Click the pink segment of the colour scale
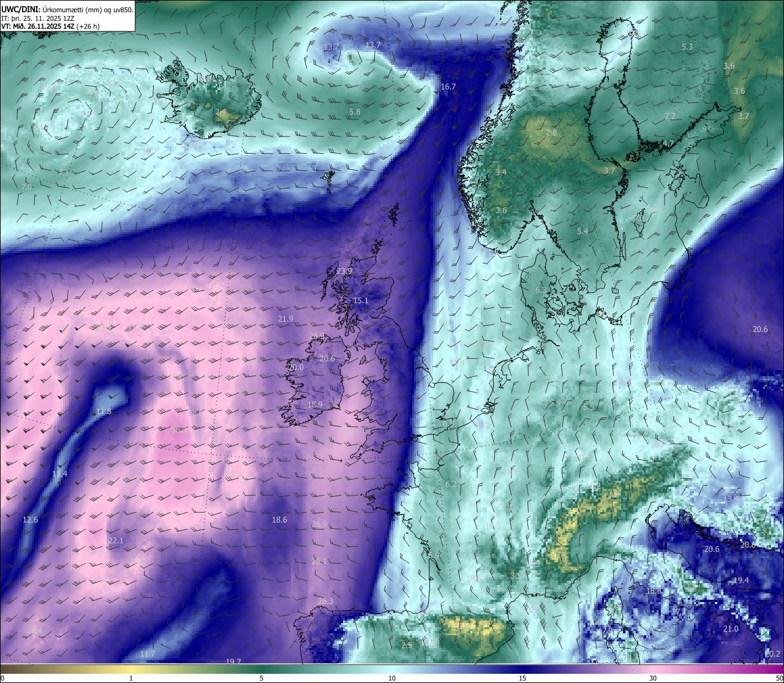 pos(653,670)
